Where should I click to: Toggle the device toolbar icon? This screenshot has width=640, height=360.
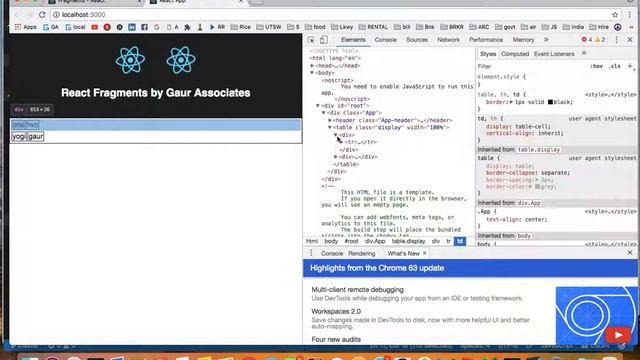(x=324, y=40)
